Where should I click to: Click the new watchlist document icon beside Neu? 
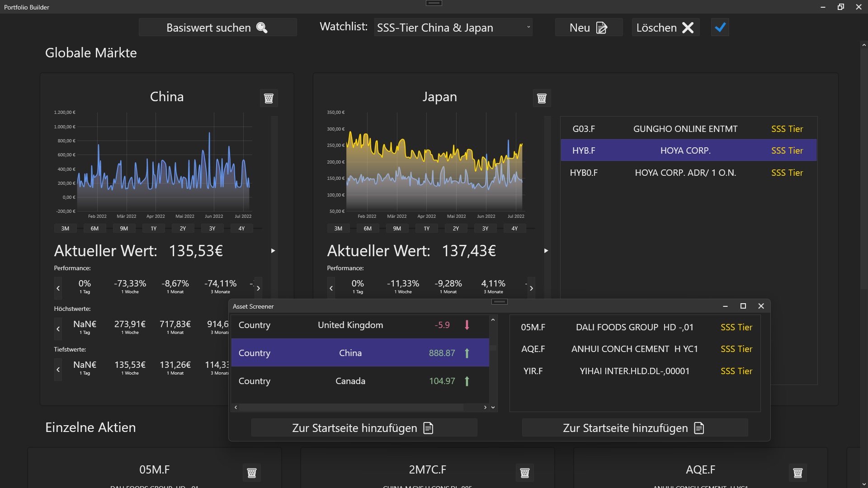click(x=601, y=28)
